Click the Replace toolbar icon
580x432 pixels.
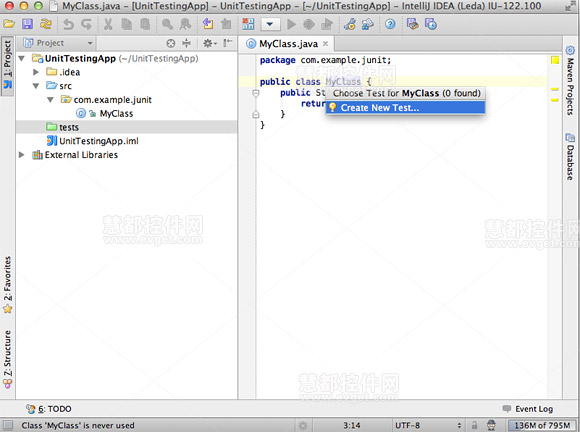tap(185, 24)
